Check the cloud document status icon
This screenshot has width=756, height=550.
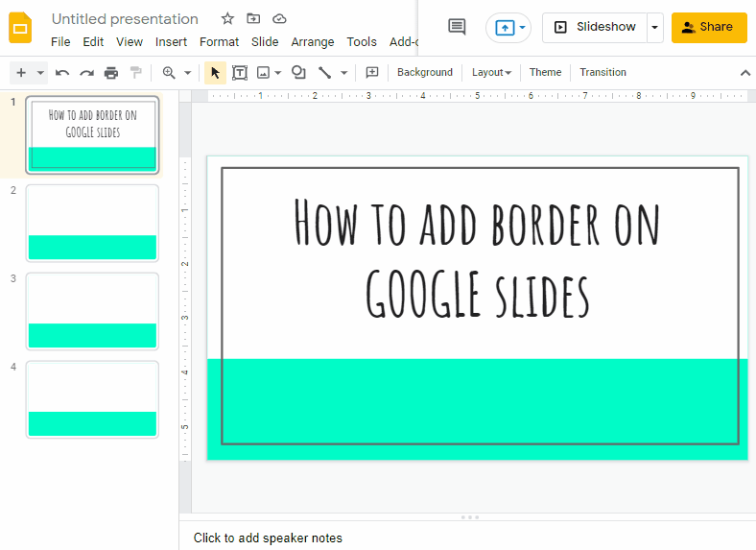tap(279, 19)
